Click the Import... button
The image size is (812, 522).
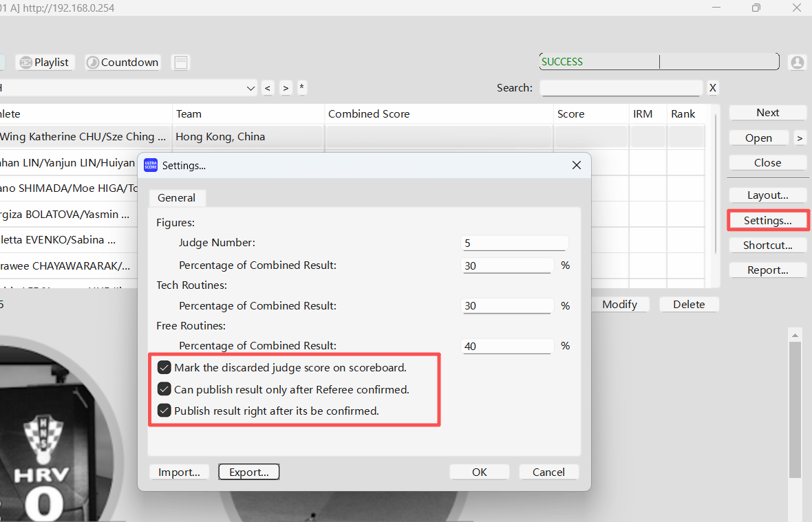[179, 472]
